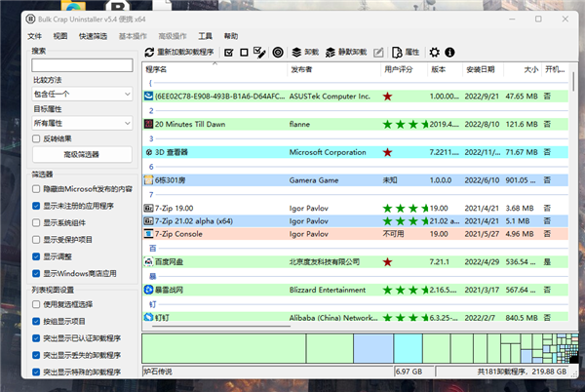The width and height of the screenshot is (585, 392).
Task: Collapse the '7' group header
Action: point(151,194)
